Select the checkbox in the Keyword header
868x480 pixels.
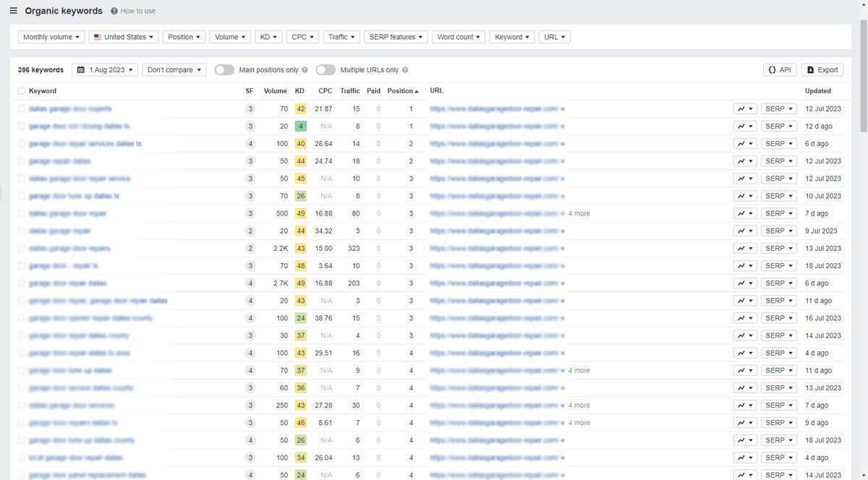click(x=20, y=91)
